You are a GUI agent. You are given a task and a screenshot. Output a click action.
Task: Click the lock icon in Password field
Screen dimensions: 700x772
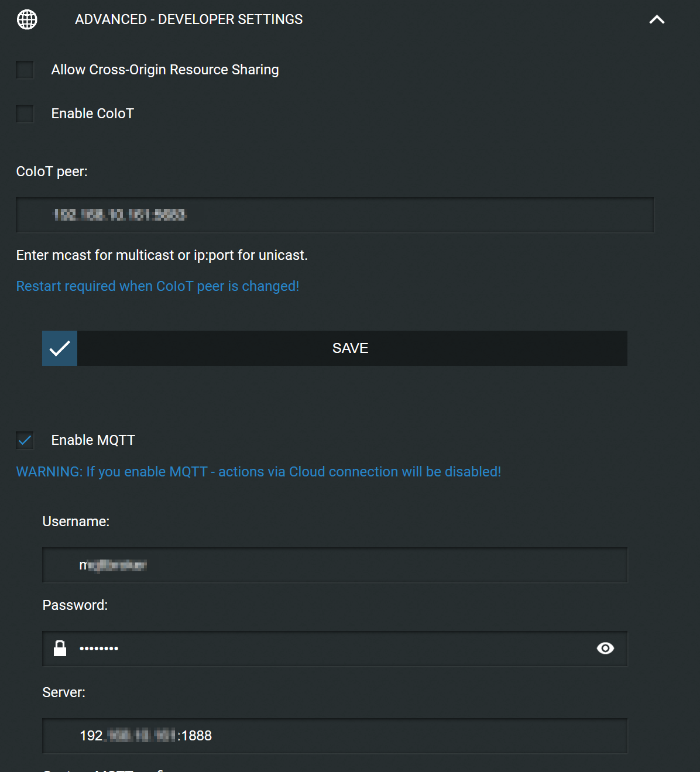(x=60, y=649)
